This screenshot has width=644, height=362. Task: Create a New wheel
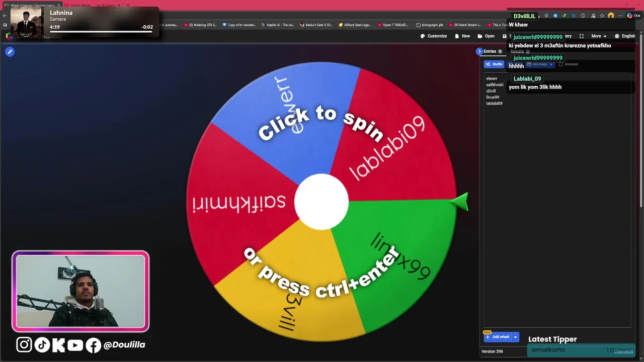462,36
